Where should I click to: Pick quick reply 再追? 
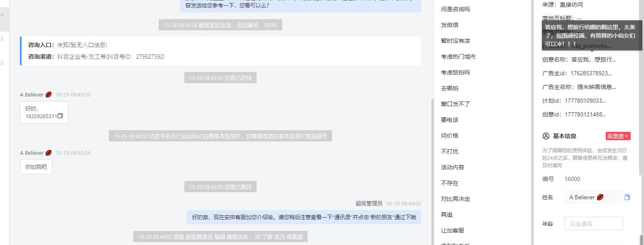(x=447, y=215)
